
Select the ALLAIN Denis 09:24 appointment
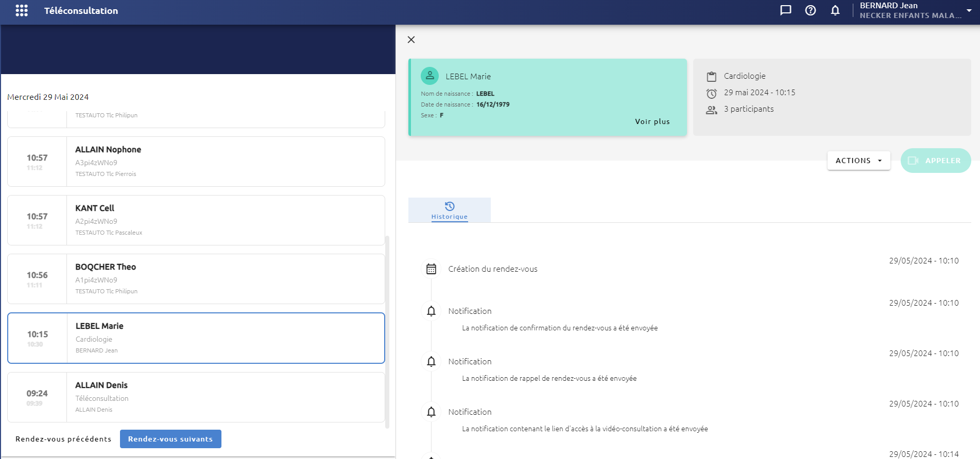[196, 397]
